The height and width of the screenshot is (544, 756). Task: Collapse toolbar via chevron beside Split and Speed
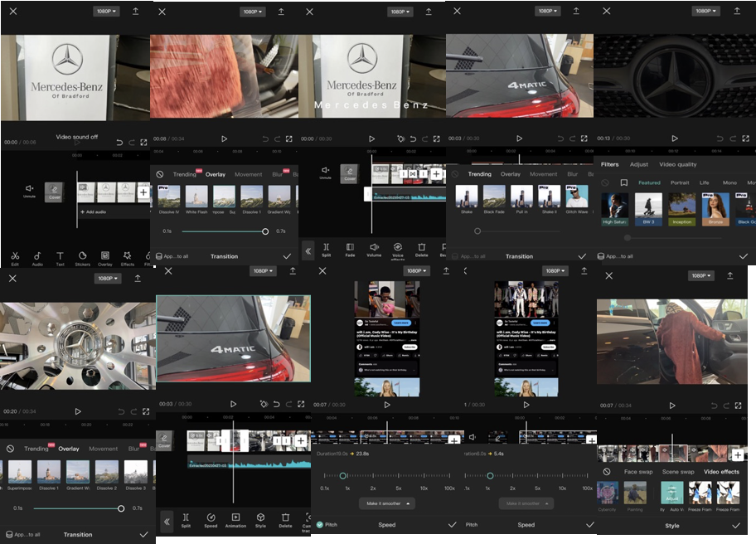167,522
